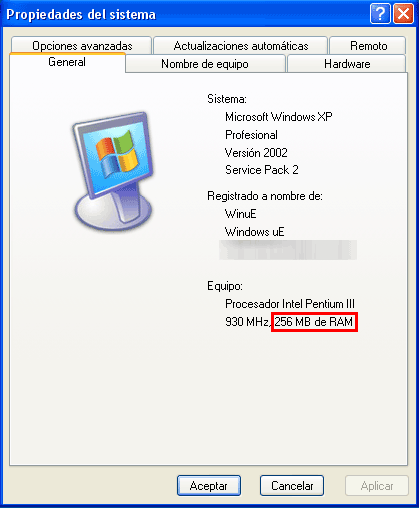
Task: Click the Microsoft Windows XP system text
Action: (279, 117)
